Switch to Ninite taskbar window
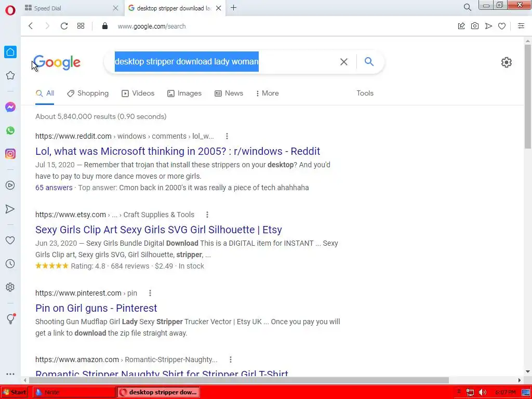 tap(74, 392)
